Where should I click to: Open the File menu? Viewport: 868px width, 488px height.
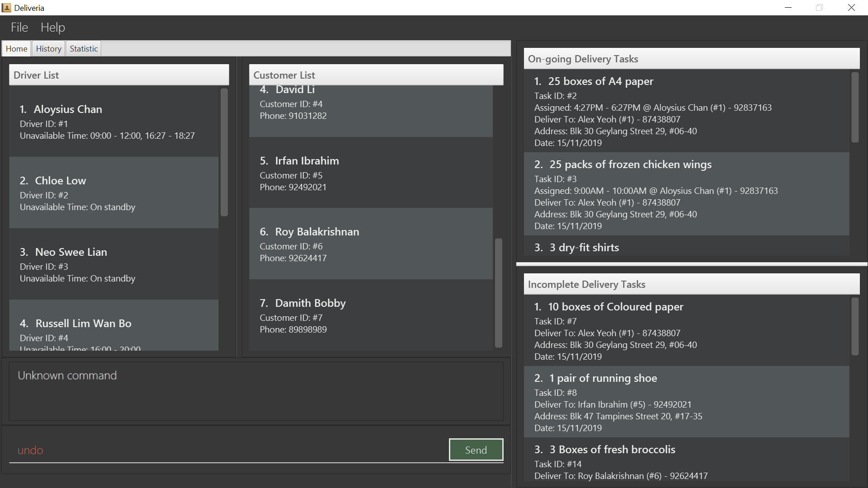19,28
